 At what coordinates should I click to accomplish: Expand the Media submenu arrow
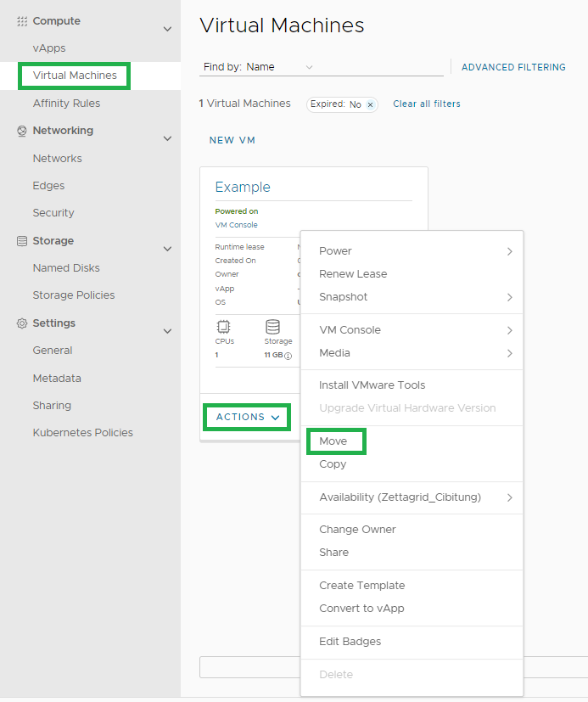click(510, 354)
